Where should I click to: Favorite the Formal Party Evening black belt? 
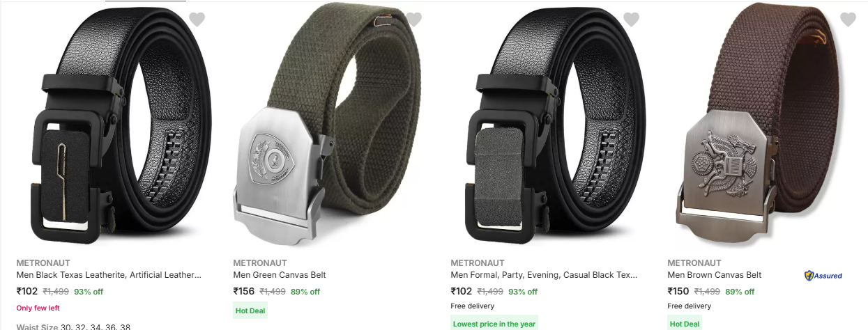point(631,19)
